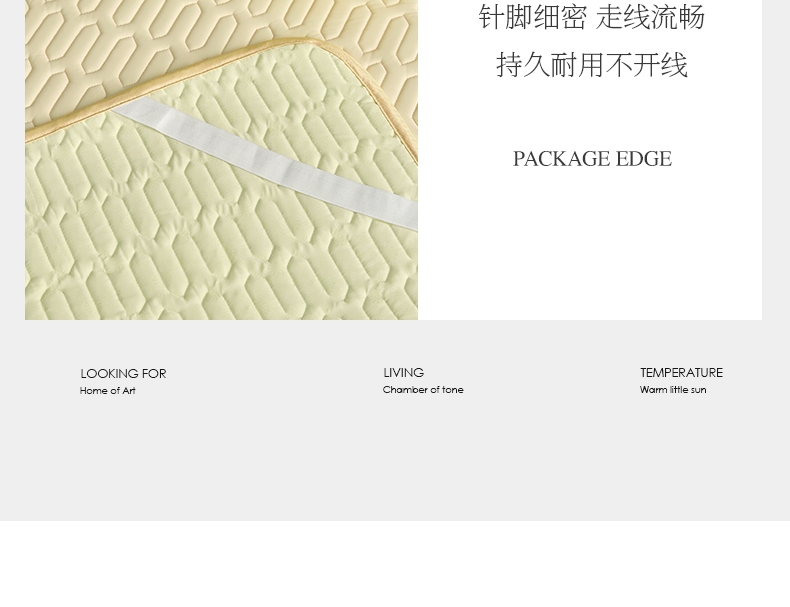Click the PACKAGE EDGE heading

592,159
